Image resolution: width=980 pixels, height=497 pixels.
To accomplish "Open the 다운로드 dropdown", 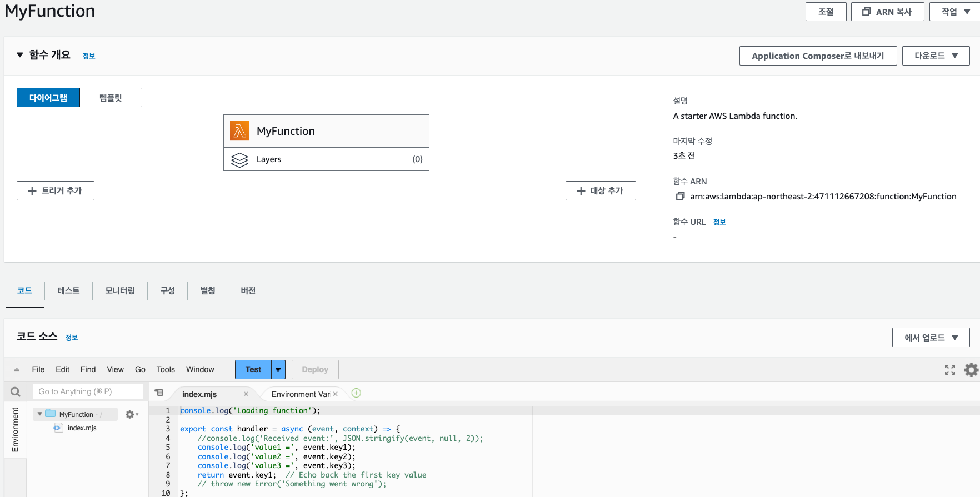I will 936,56.
